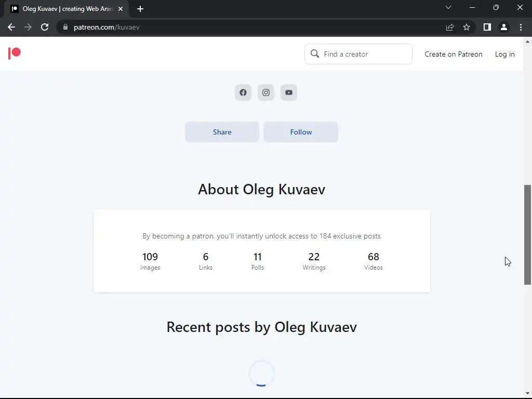Focus the Find a creator search field
532x399 pixels.
point(358,54)
